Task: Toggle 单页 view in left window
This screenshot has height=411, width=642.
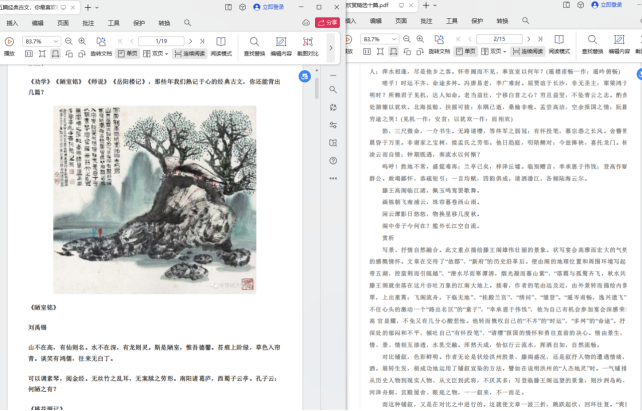Action: tap(127, 54)
